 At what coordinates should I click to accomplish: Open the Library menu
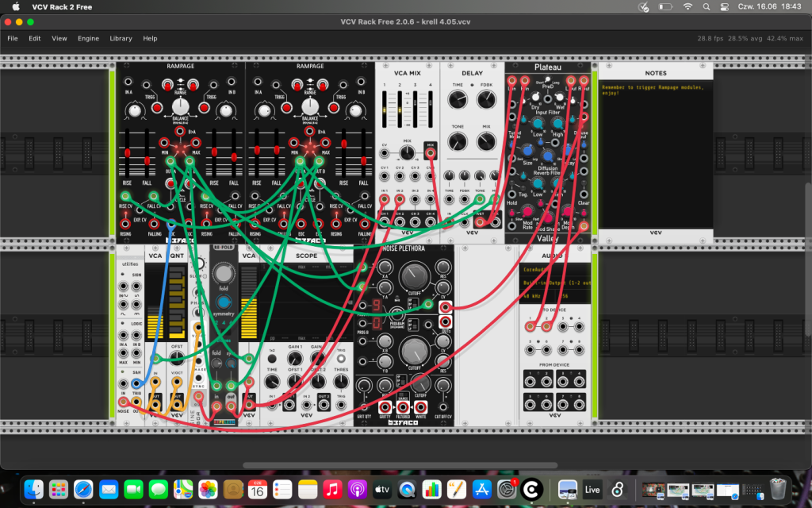[121, 38]
